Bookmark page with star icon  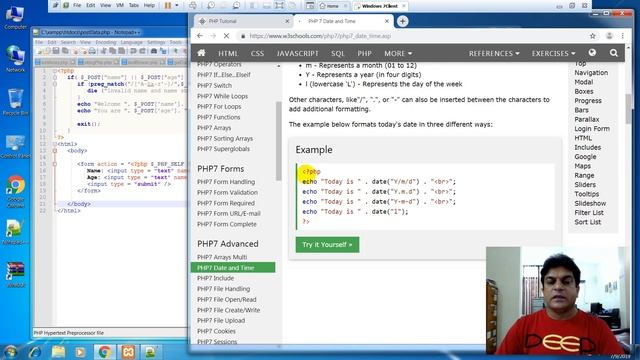point(592,36)
